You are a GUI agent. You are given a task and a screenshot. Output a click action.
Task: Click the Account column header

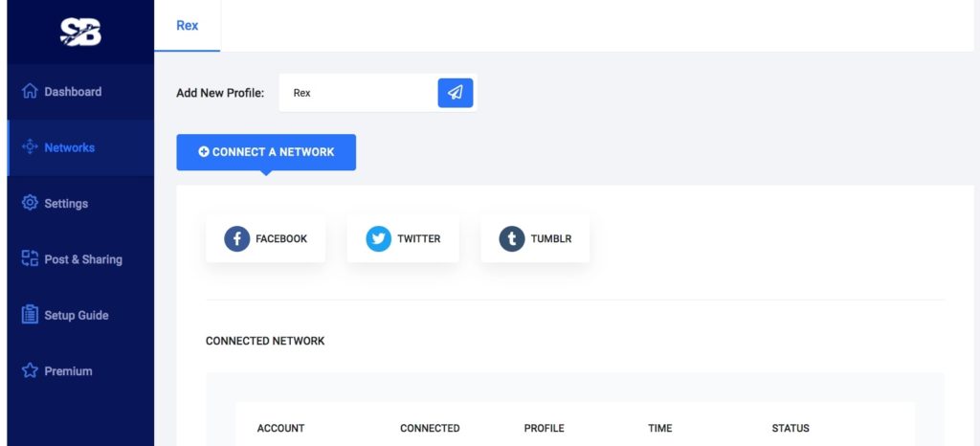(x=280, y=429)
